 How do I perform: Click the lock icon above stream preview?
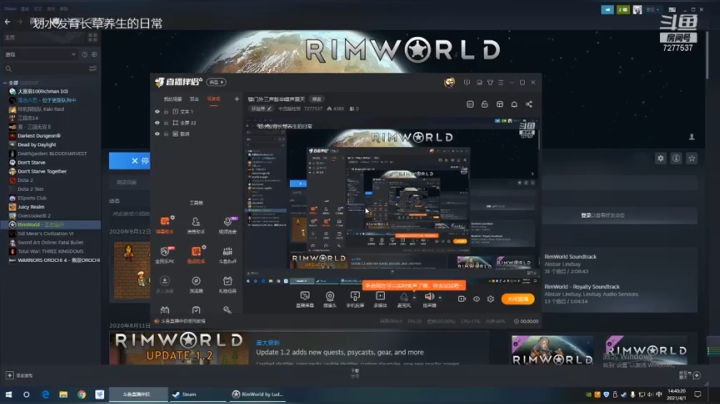[484, 104]
